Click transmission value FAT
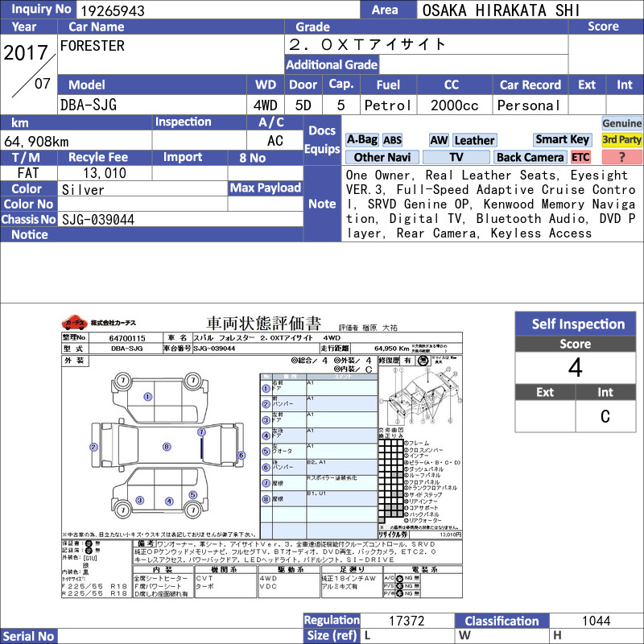This screenshot has width=644, height=644. click(x=28, y=173)
